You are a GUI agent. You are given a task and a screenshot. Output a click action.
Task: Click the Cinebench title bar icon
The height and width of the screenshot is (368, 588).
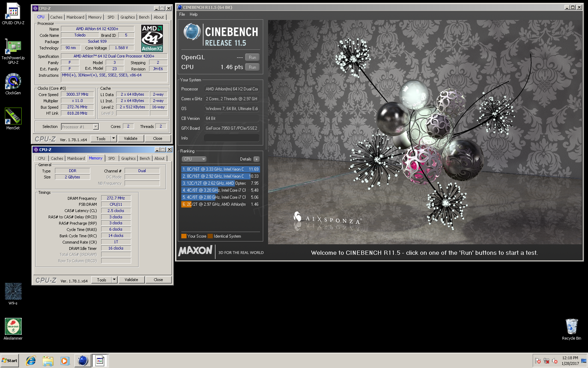180,7
